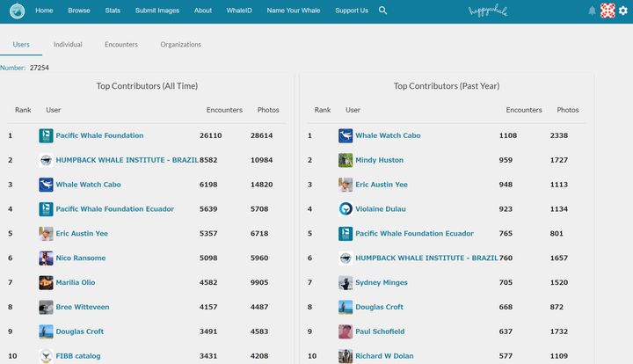Screen dimensions: 633x364
Task: Go to Home in the navigation bar
Action: (x=44, y=11)
